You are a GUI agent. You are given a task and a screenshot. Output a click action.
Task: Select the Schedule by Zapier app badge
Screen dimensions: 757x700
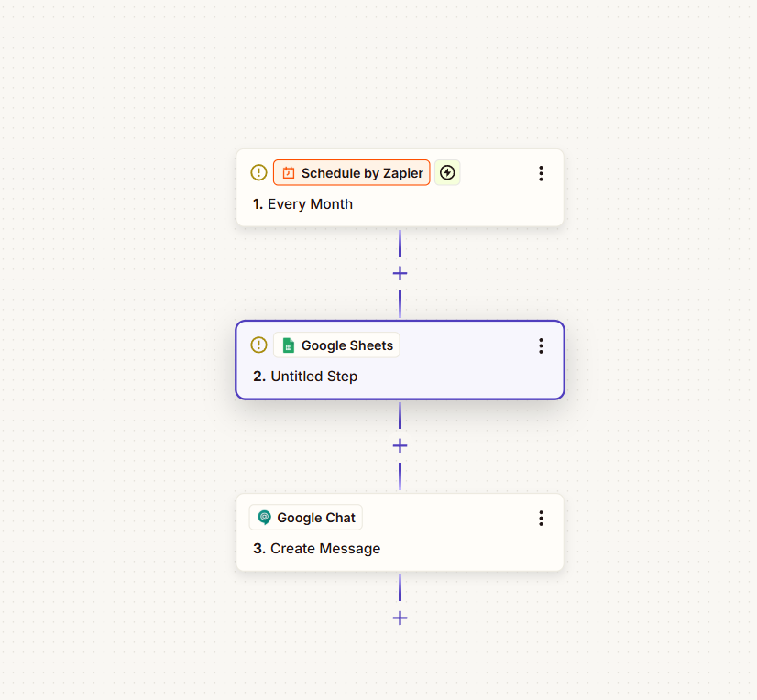click(x=352, y=172)
